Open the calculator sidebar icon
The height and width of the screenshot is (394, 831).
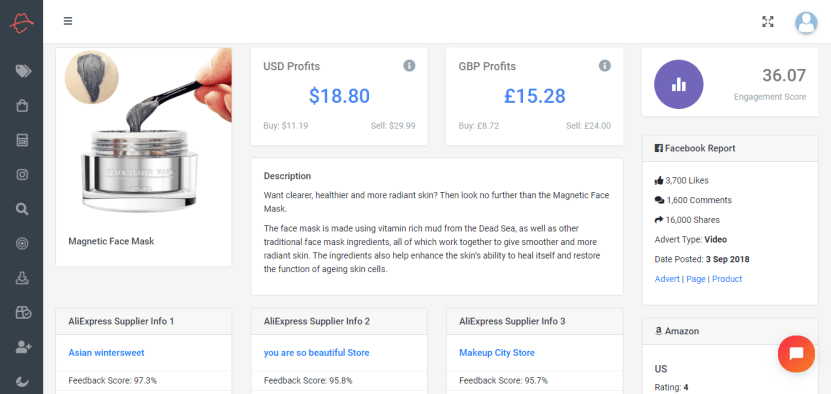(22, 140)
